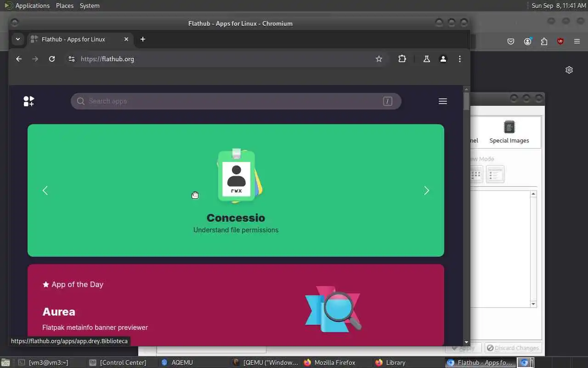This screenshot has width=588, height=368.
Task: Open Chromium Labs flask icon
Action: [427, 59]
